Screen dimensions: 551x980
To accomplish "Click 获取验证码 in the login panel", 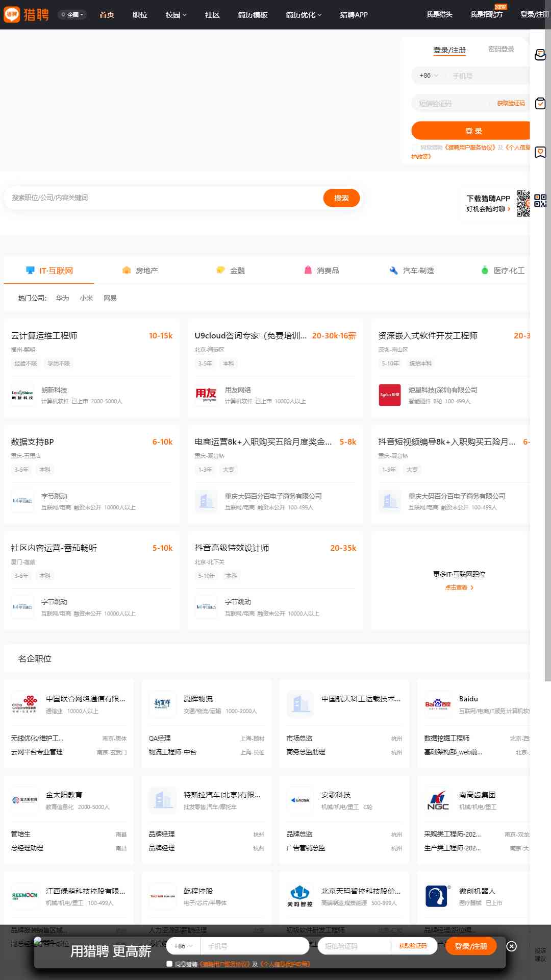I will click(x=511, y=103).
